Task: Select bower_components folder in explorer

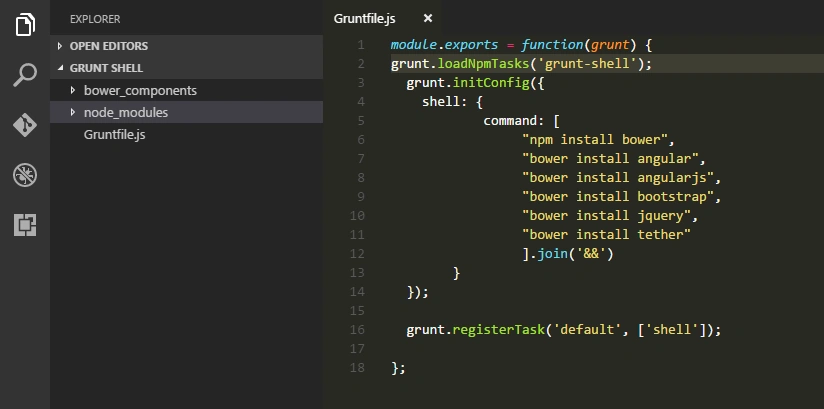Action: click(x=187, y=90)
